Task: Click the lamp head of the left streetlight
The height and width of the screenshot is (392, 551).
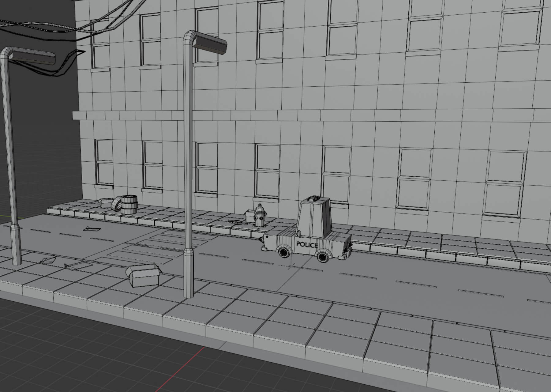Action: pos(34,57)
